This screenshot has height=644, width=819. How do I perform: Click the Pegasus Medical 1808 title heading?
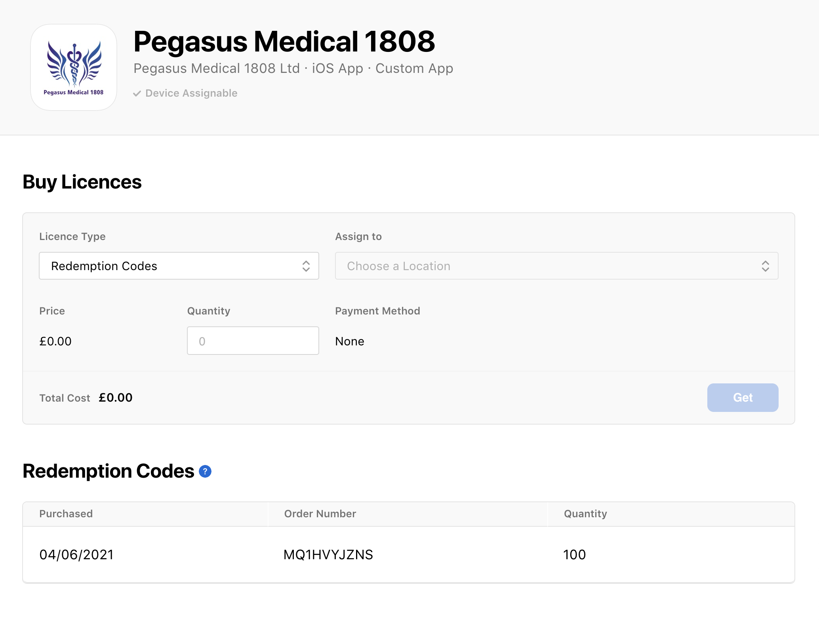[x=284, y=41]
